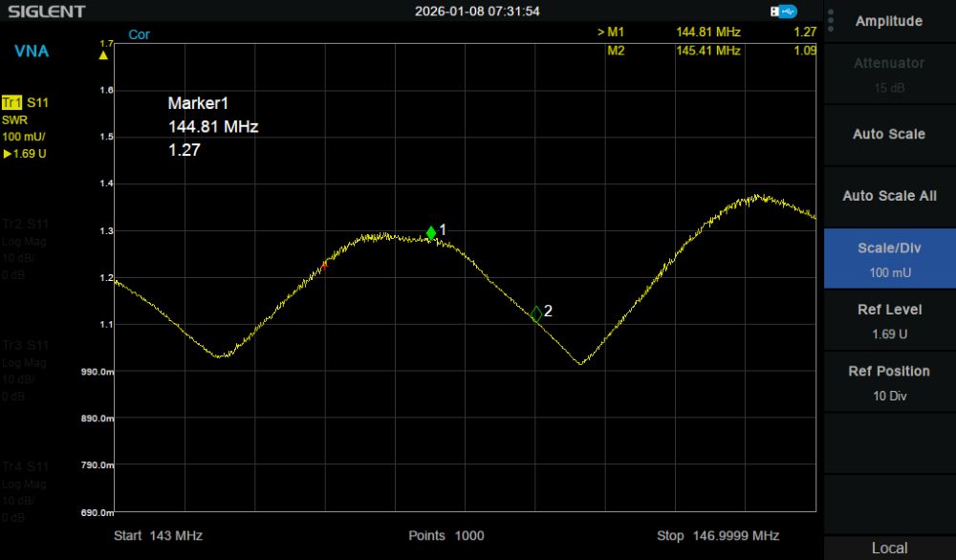
Task: Select the Scale/Div menu item
Action: [x=889, y=258]
